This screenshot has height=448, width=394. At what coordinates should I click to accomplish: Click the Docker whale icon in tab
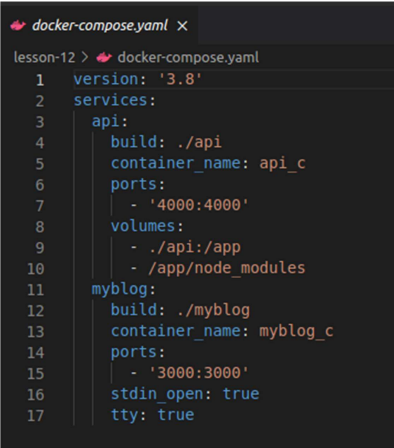click(x=18, y=26)
